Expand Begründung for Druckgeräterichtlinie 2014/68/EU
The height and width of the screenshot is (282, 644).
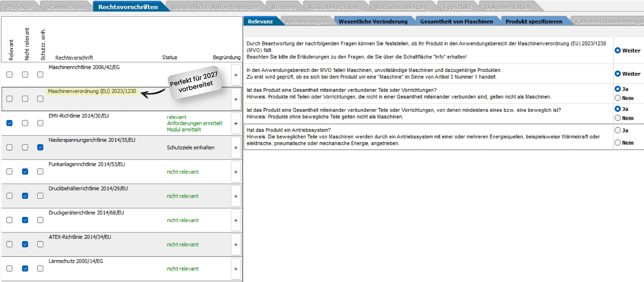(x=236, y=220)
